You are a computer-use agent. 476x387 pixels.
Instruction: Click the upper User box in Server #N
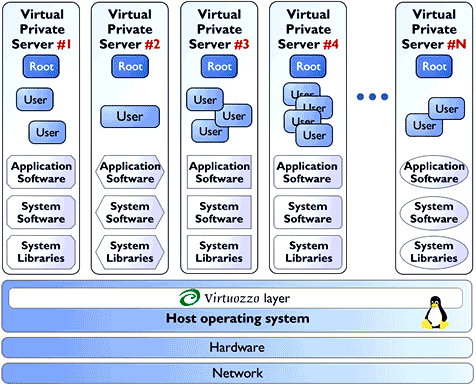coord(447,109)
